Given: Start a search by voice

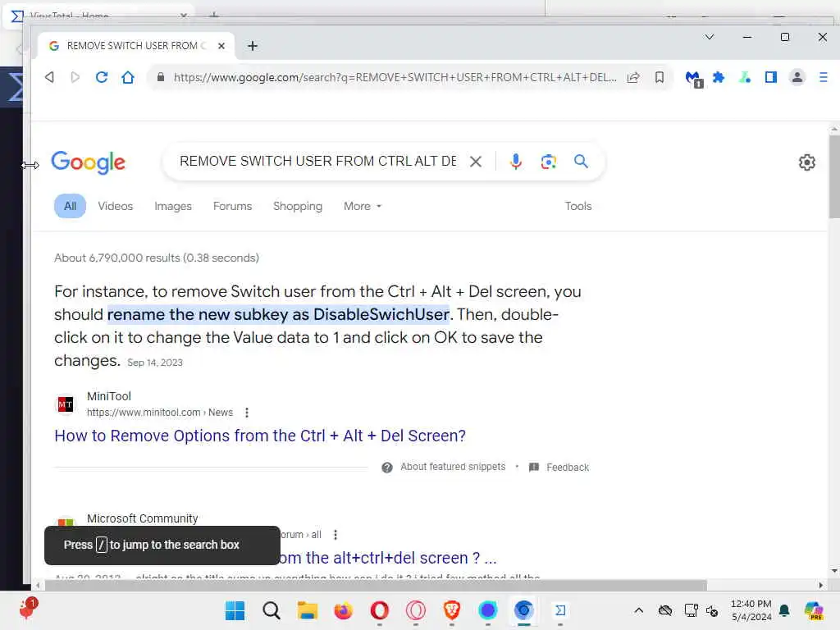Looking at the screenshot, I should pos(515,162).
